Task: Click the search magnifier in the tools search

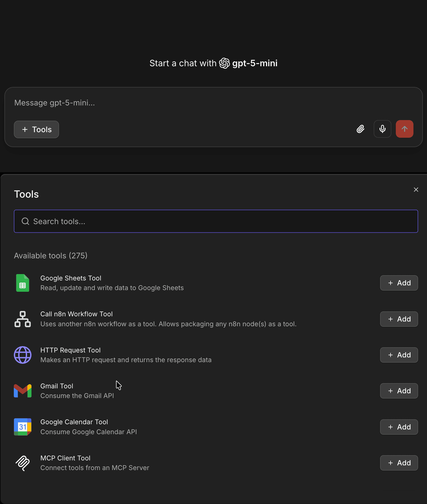Action: click(25, 221)
